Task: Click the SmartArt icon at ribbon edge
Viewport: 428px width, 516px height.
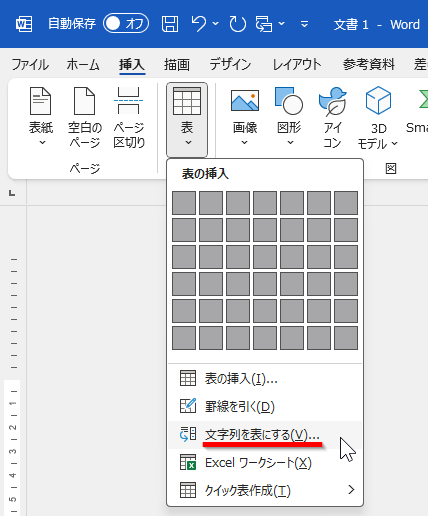Action: click(x=423, y=100)
